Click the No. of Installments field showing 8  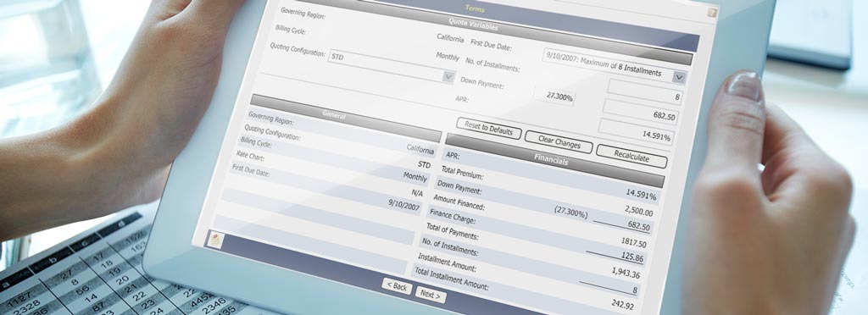point(645,91)
